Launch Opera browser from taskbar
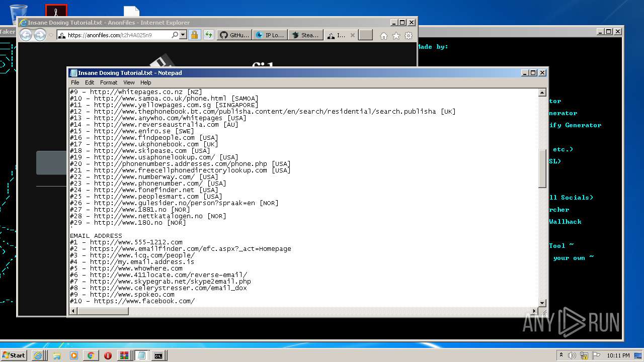The width and height of the screenshot is (644, 362). click(x=108, y=355)
